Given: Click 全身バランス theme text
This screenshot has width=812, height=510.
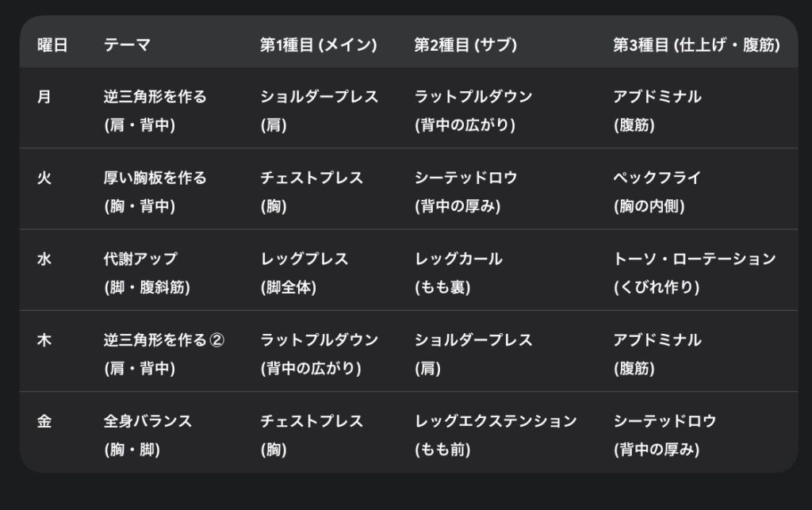Looking at the screenshot, I should (x=147, y=421).
